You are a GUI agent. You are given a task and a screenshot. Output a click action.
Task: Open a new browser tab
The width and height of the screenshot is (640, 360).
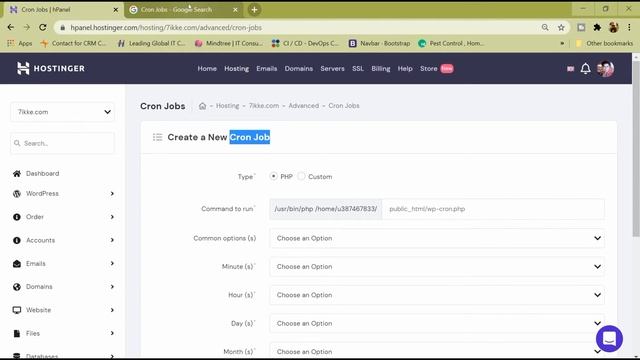254,9
